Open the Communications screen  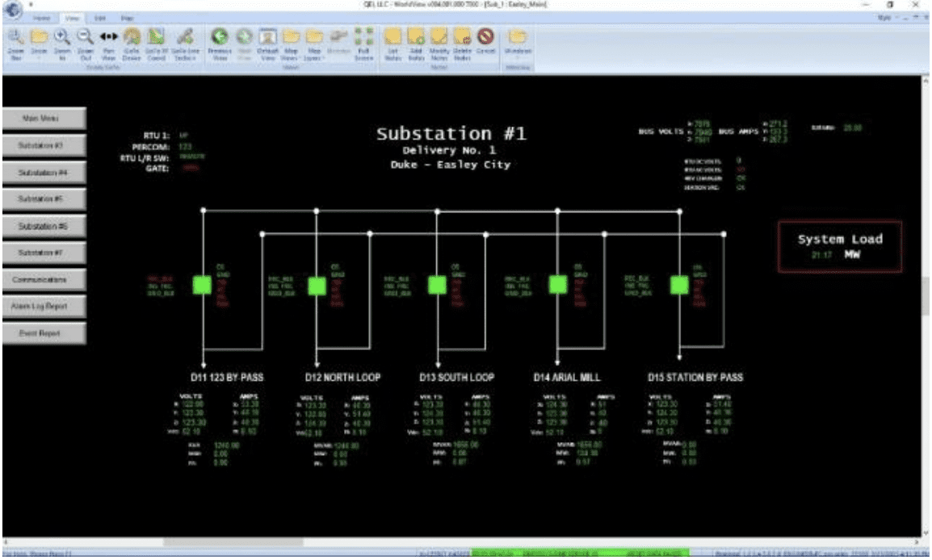44,280
